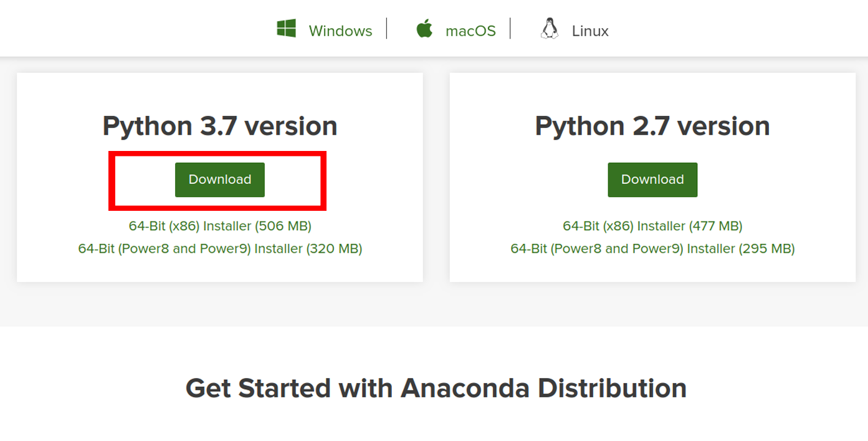Click the Get Started with Anaconda Distribution heading
The width and height of the screenshot is (868, 441).
coord(436,388)
